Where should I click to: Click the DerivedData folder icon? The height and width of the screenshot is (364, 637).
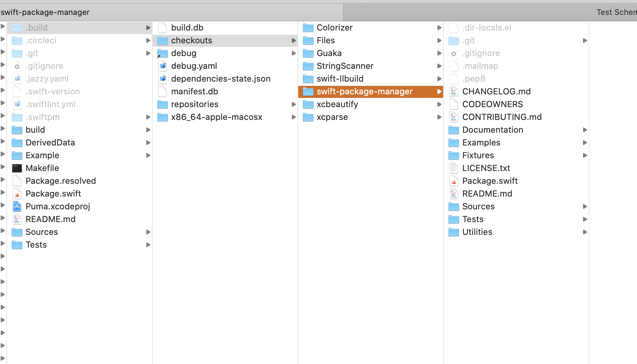click(17, 143)
